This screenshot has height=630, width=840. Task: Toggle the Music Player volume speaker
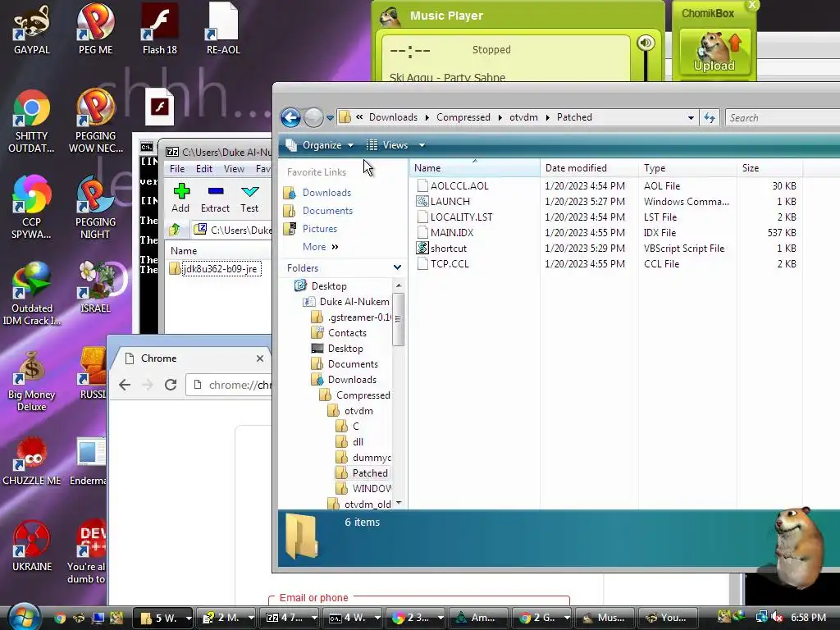click(x=646, y=43)
